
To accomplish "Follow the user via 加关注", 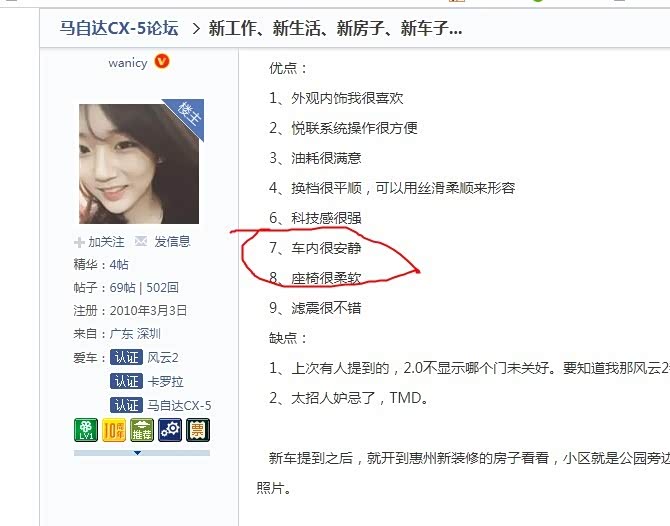I will (x=106, y=242).
